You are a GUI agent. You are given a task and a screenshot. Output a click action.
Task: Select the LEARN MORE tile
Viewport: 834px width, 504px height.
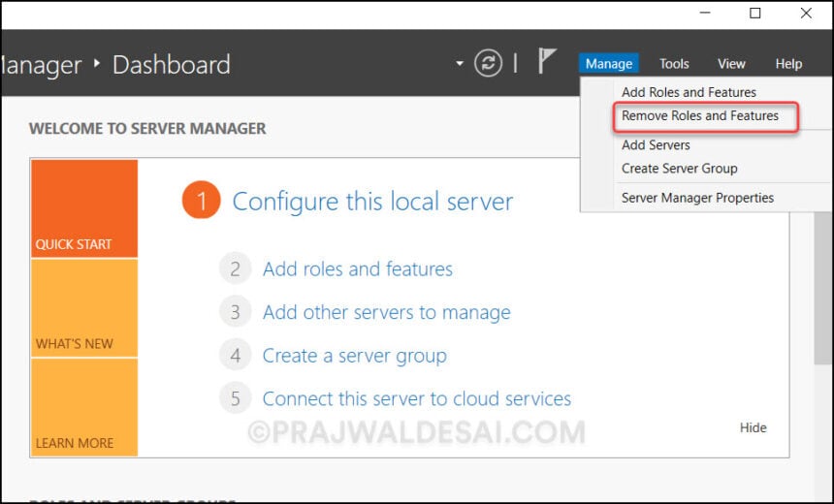click(x=84, y=407)
